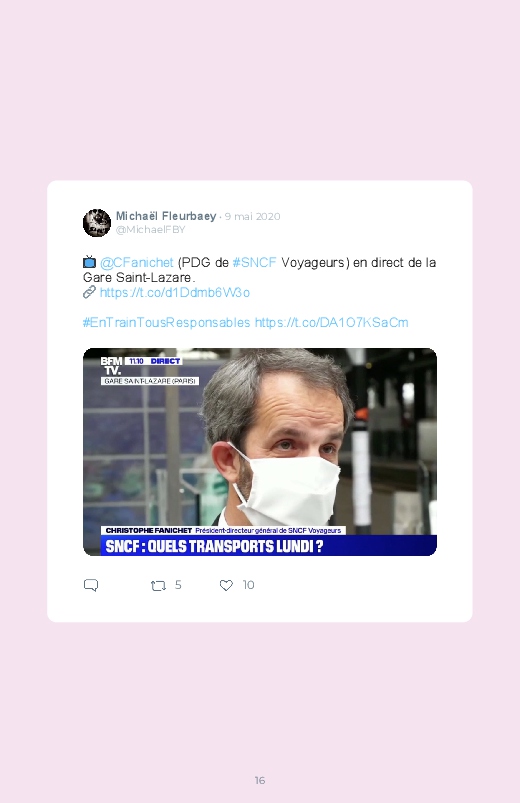Click the reply speech bubble icon

91,585
